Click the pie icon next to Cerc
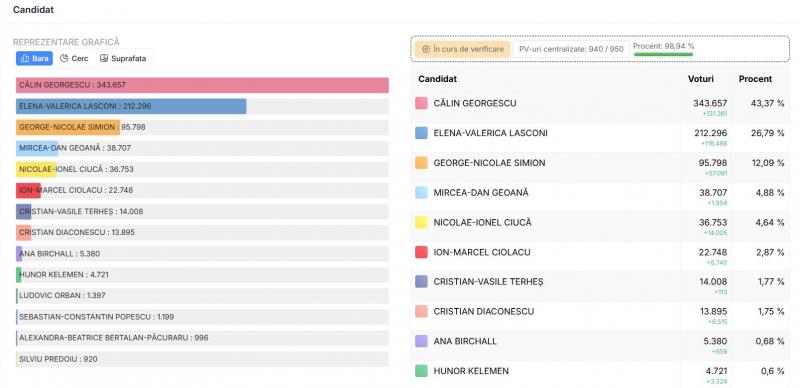This screenshot has height=388, width=800. point(64,58)
